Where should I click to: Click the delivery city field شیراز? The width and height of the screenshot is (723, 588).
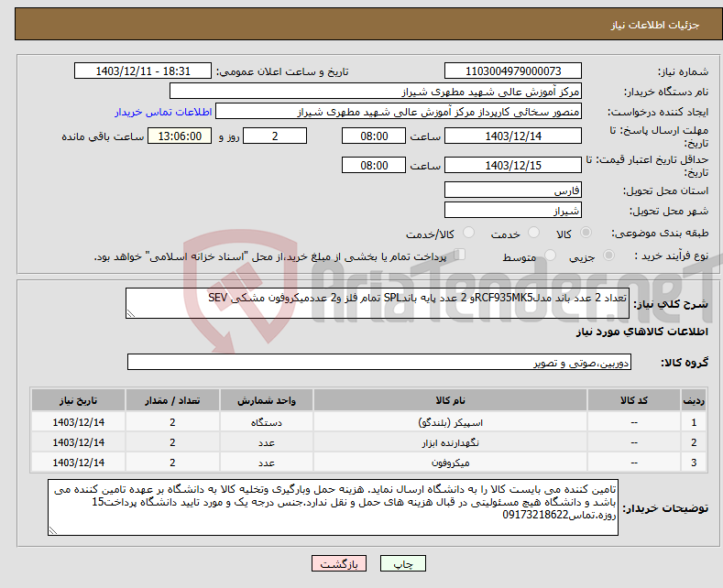click(513, 210)
